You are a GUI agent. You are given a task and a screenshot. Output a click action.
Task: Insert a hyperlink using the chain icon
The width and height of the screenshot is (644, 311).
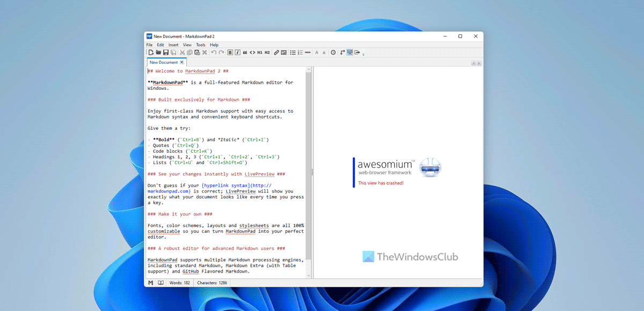pyautogui.click(x=276, y=53)
